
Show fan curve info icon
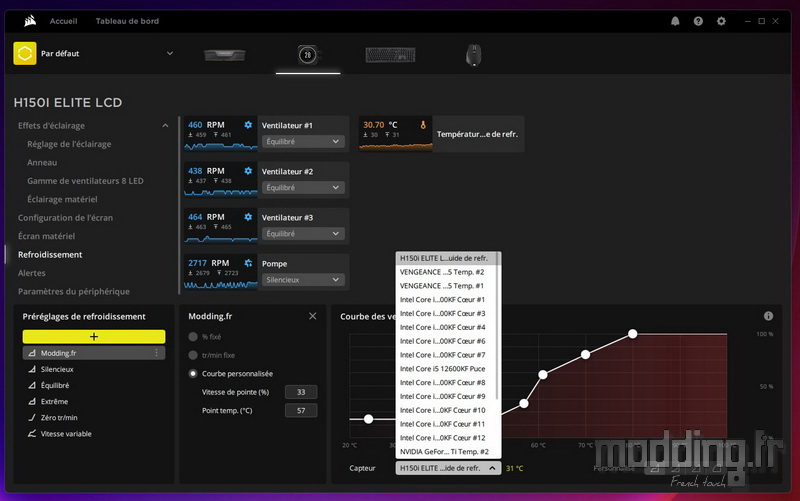768,316
